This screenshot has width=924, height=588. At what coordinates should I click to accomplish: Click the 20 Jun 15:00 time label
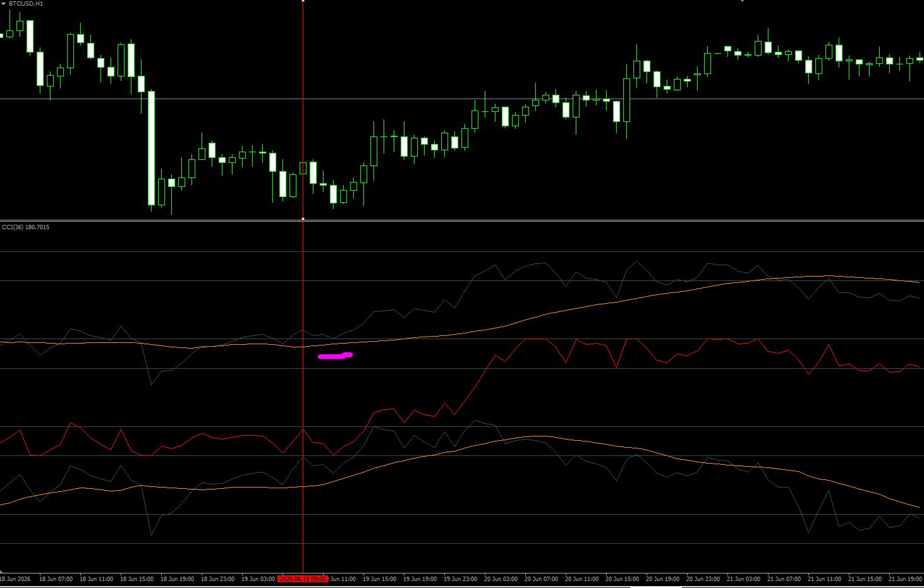pos(622,579)
